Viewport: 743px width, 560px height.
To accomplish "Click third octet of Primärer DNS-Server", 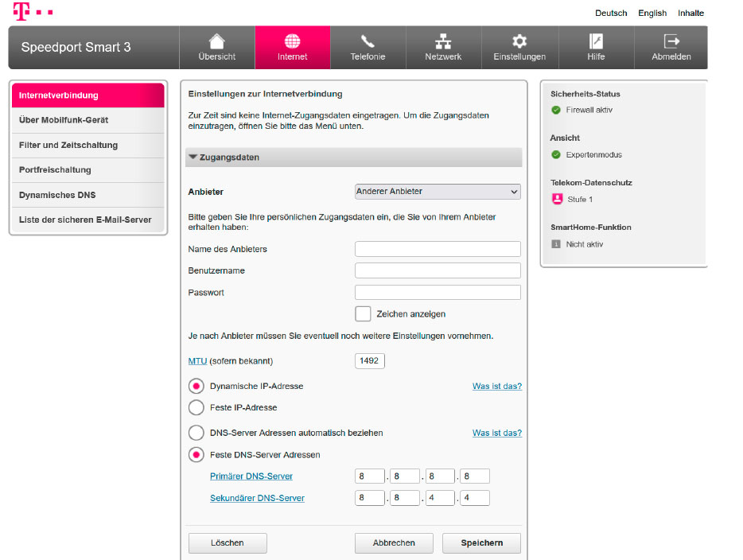I will pos(440,476).
